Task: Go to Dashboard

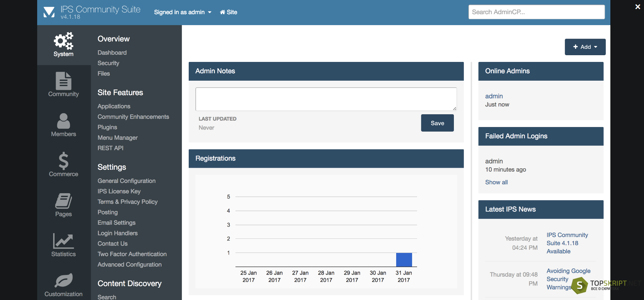Action: coord(112,53)
